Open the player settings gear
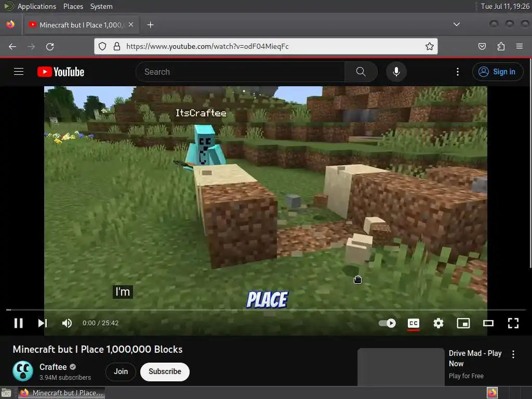 pyautogui.click(x=438, y=323)
